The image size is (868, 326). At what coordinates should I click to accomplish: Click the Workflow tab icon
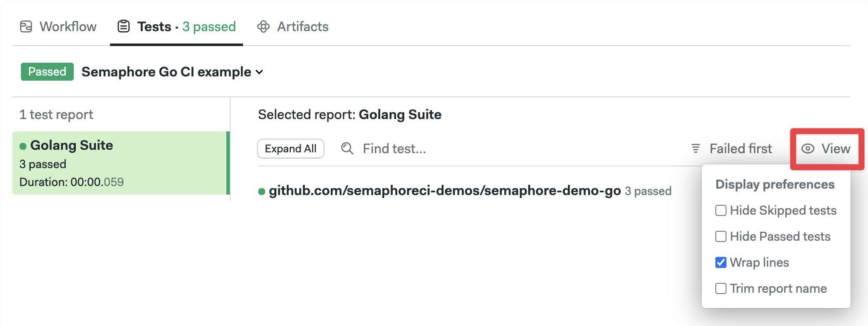(26, 26)
